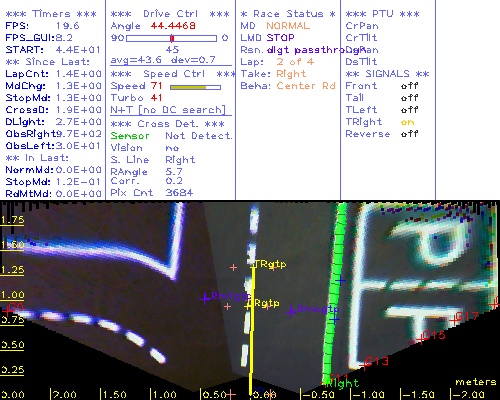Click the Race Status panel header
The height and width of the screenshot is (400, 500).
click(x=288, y=14)
